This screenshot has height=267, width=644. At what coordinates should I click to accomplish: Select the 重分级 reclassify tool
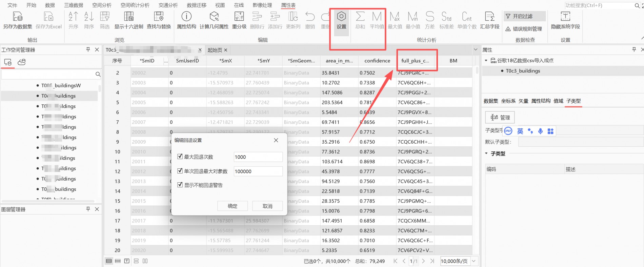[239, 17]
